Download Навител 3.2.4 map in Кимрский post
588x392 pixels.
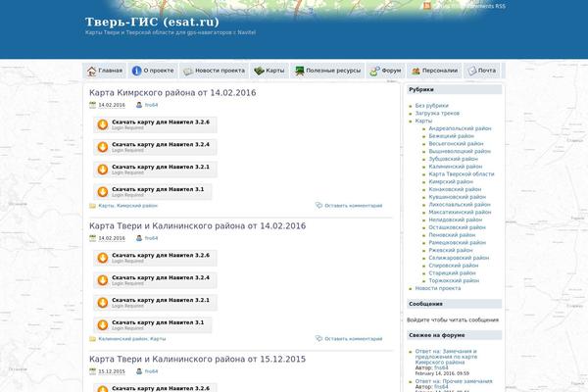tap(155, 147)
